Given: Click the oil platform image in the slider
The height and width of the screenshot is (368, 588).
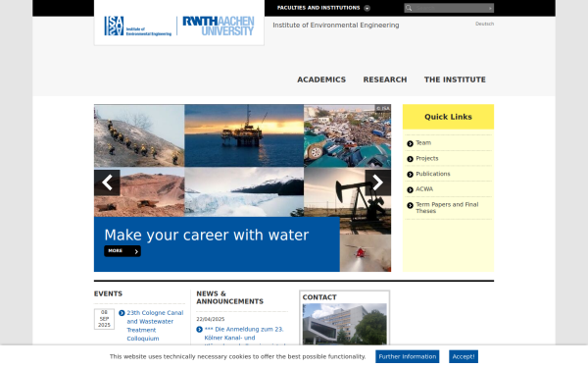Looking at the screenshot, I should coord(244,135).
